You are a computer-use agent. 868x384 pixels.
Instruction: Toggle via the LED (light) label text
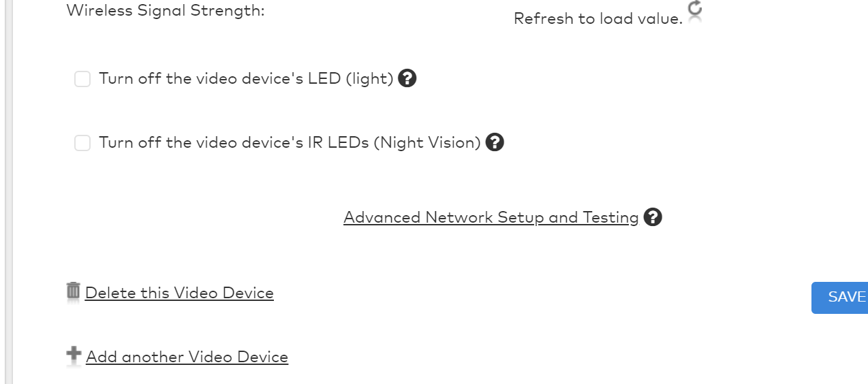click(x=246, y=78)
